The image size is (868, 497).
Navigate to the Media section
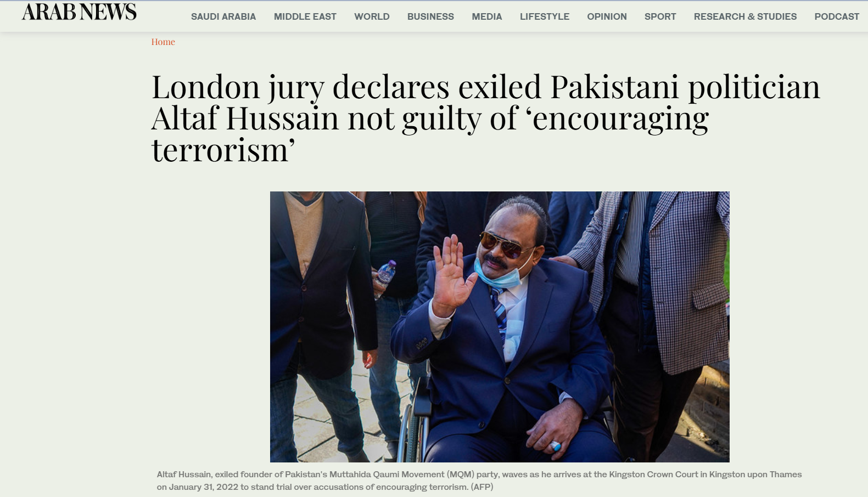[x=487, y=16]
